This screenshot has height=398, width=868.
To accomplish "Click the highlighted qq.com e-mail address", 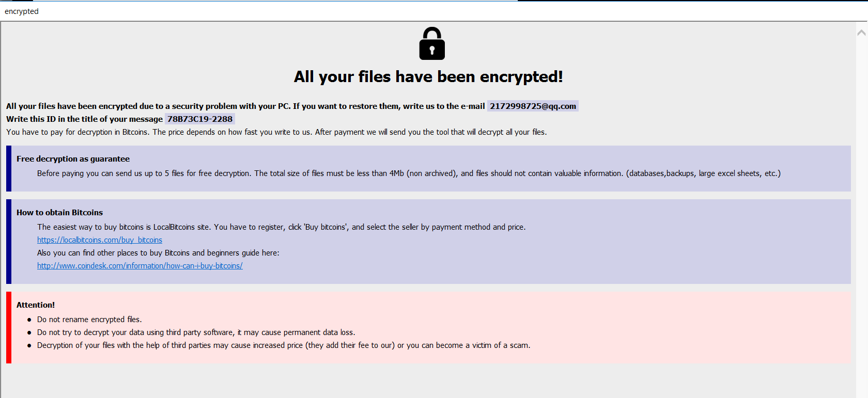I will pos(533,106).
